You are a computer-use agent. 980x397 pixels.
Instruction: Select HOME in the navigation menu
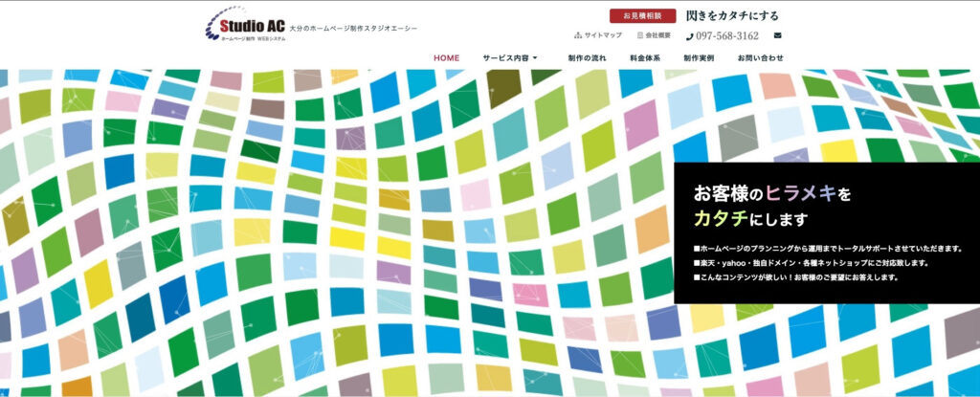[446, 58]
